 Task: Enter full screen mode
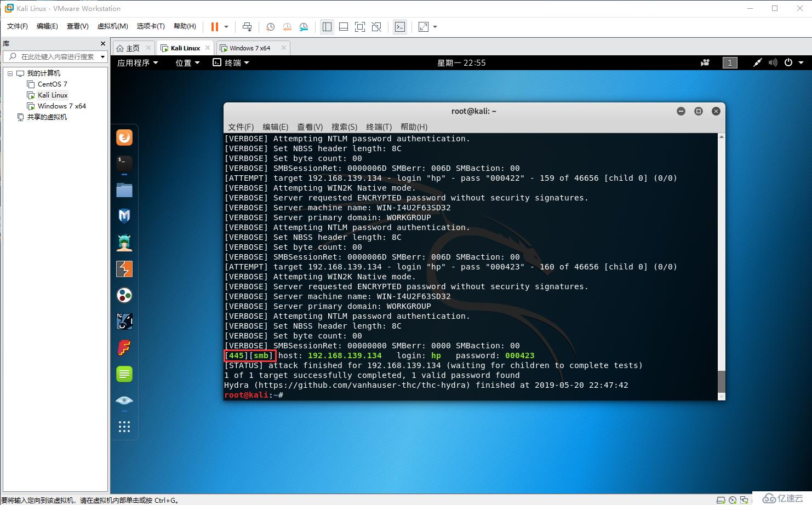click(x=360, y=27)
